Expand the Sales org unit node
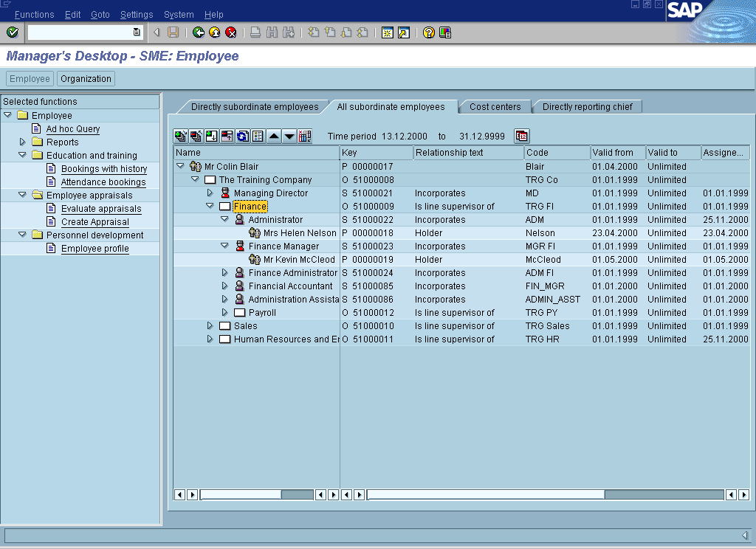 click(x=210, y=326)
